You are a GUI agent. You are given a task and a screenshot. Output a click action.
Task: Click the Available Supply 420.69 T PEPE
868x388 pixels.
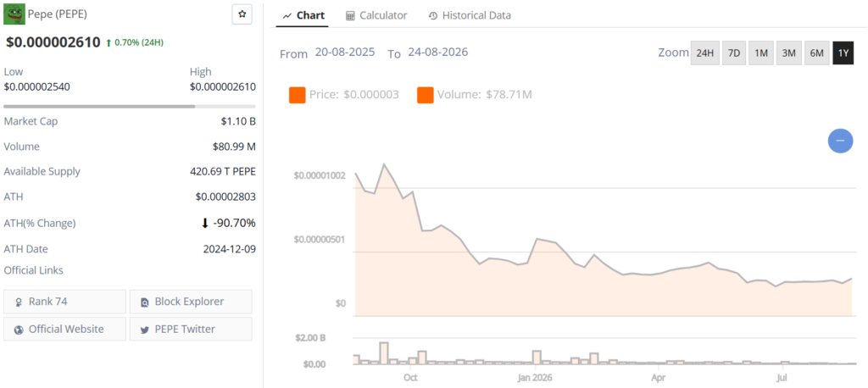point(223,172)
